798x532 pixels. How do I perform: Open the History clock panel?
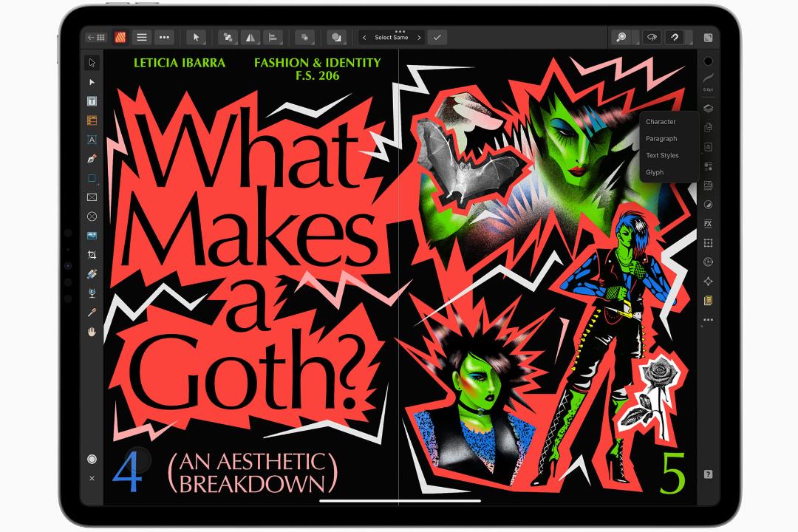pyautogui.click(x=708, y=262)
